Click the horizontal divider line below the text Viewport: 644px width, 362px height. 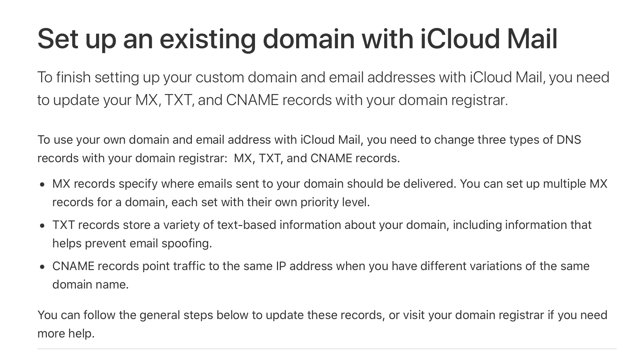point(327,349)
